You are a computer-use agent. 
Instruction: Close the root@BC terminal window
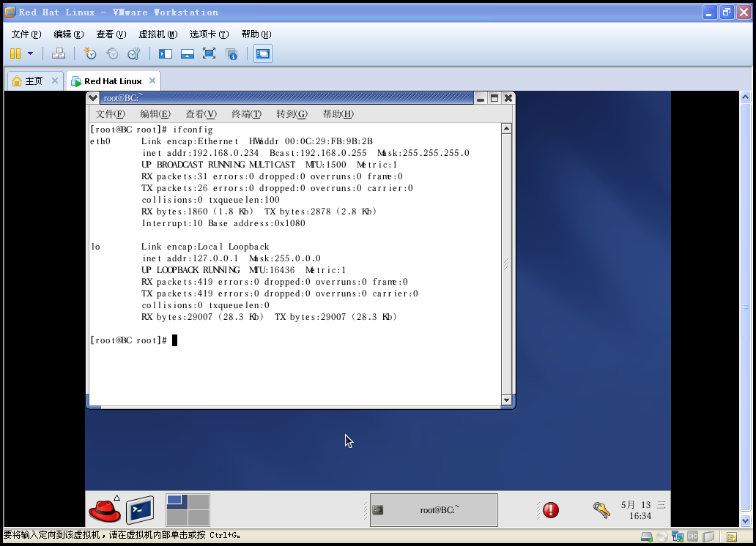pos(508,98)
